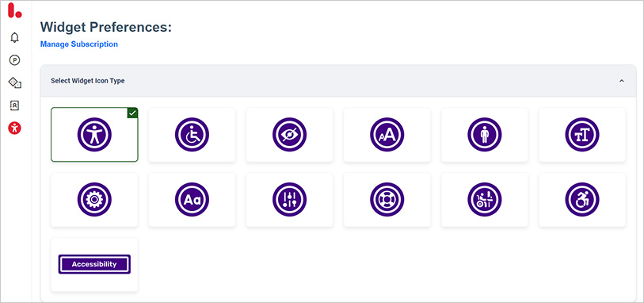Select the standing person widget icon
This screenshot has height=303, width=644.
pos(485,135)
